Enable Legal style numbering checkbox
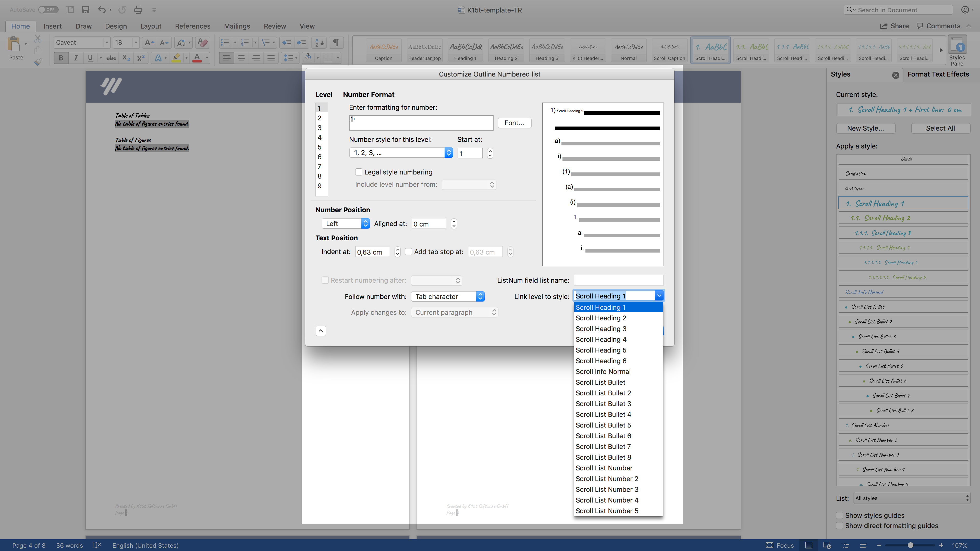The image size is (980, 551). (359, 172)
